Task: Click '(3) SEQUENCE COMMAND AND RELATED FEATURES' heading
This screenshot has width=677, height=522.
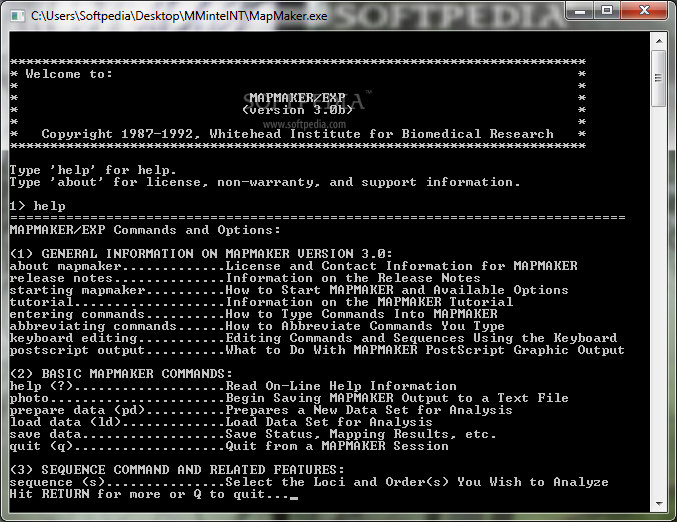Action: (177, 470)
